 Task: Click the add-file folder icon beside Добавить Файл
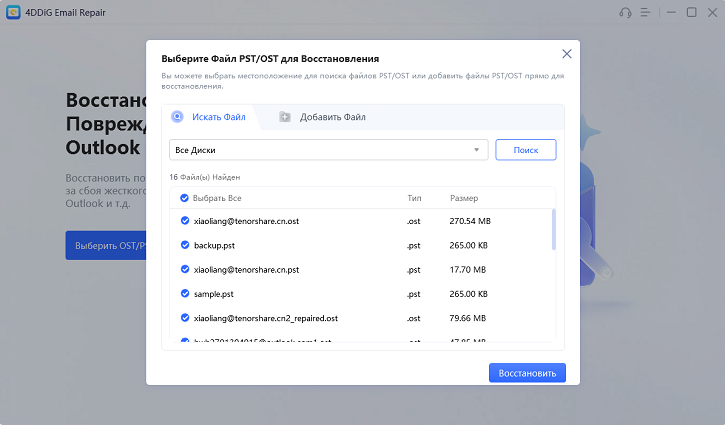click(285, 117)
